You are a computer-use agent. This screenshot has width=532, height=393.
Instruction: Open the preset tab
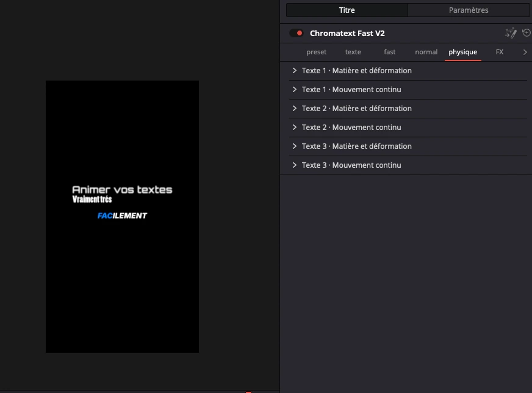coord(316,52)
